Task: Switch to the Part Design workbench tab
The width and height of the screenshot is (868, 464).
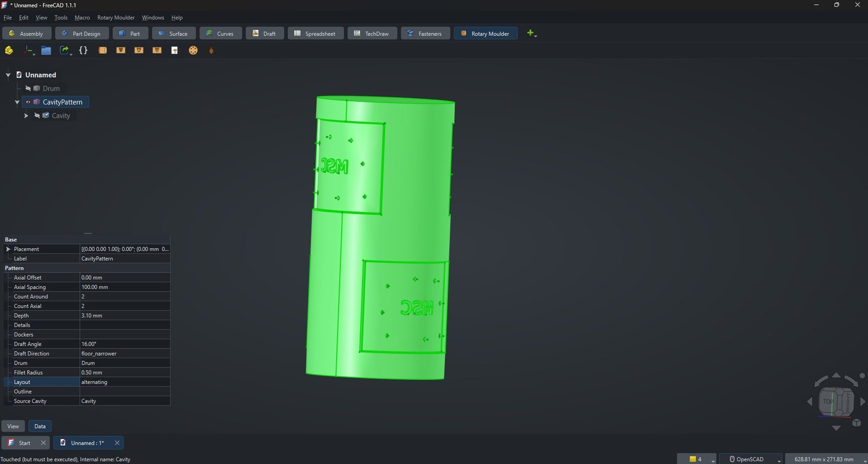Action: point(82,34)
